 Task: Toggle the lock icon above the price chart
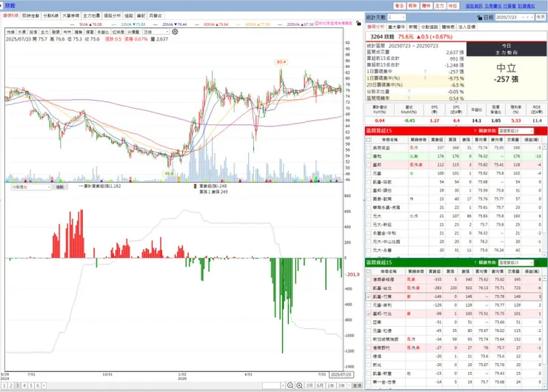point(358,24)
